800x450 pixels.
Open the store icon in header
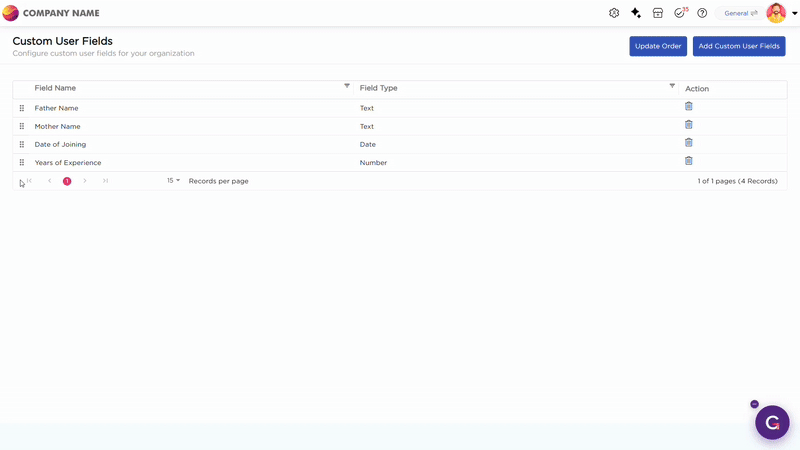[x=658, y=13]
